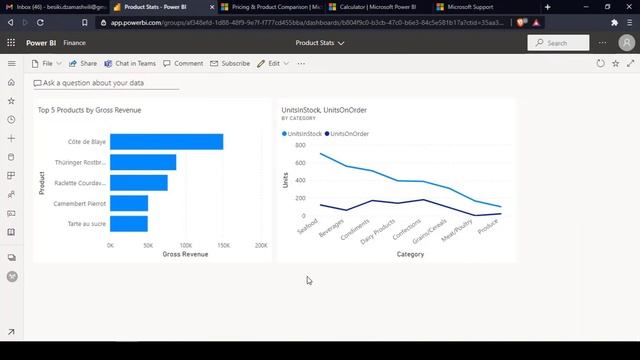This screenshot has width=640, height=360.
Task: Click the UnitsOnOrder legend marker
Action: tap(327, 133)
